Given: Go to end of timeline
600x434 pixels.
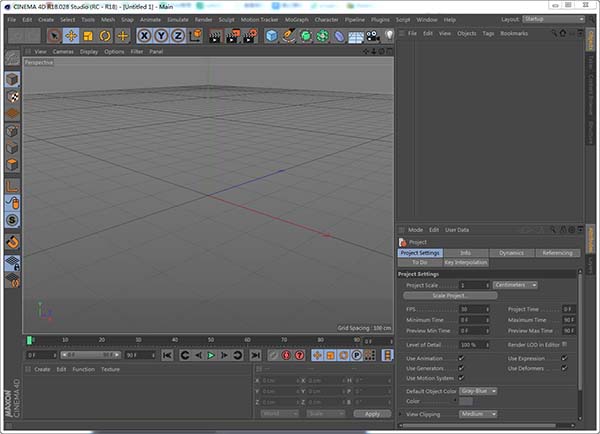Looking at the screenshot, I should (x=255, y=355).
